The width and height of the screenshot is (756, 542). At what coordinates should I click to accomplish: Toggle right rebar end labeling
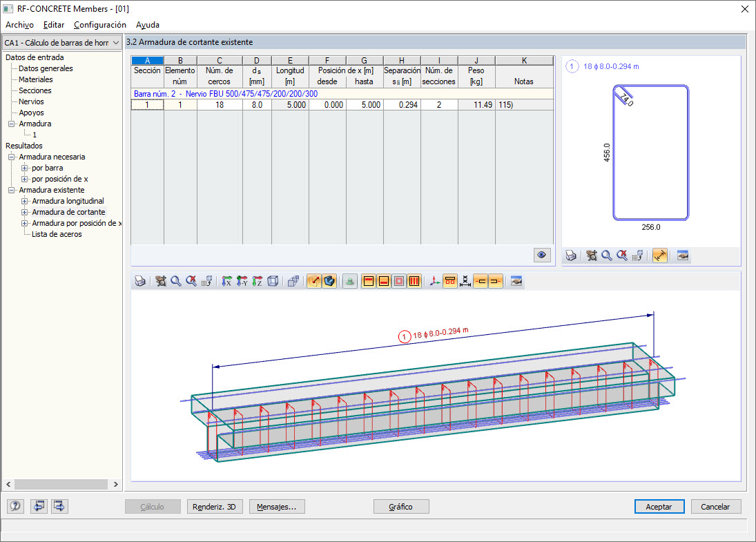496,281
